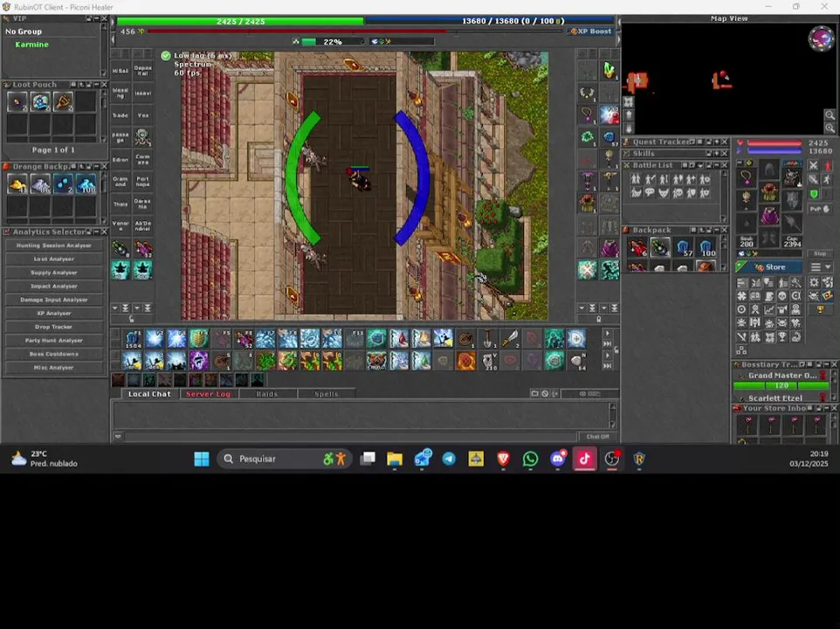Open the chart analytics icon in the button grid
Viewport: 840px width, 629px height.
[x=768, y=309]
